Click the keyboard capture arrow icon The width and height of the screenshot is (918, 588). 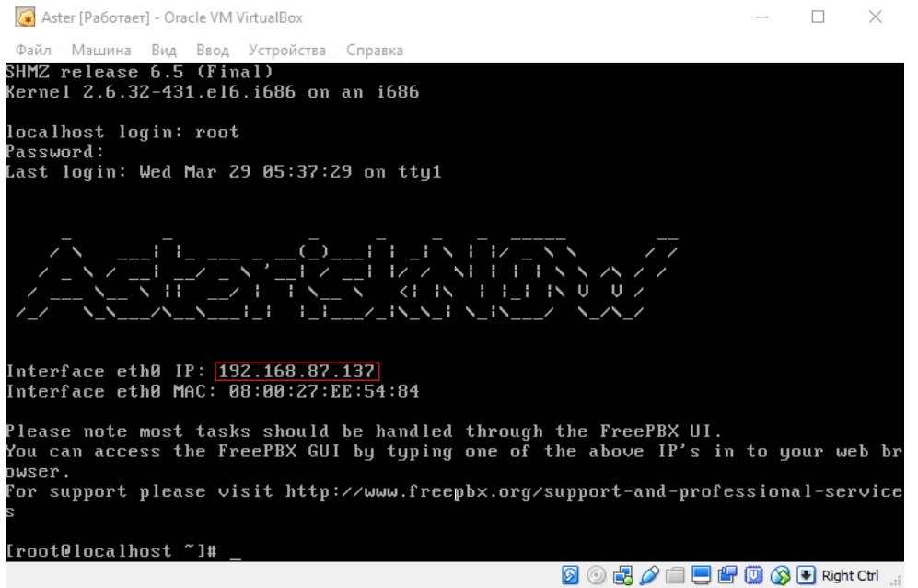(806, 576)
